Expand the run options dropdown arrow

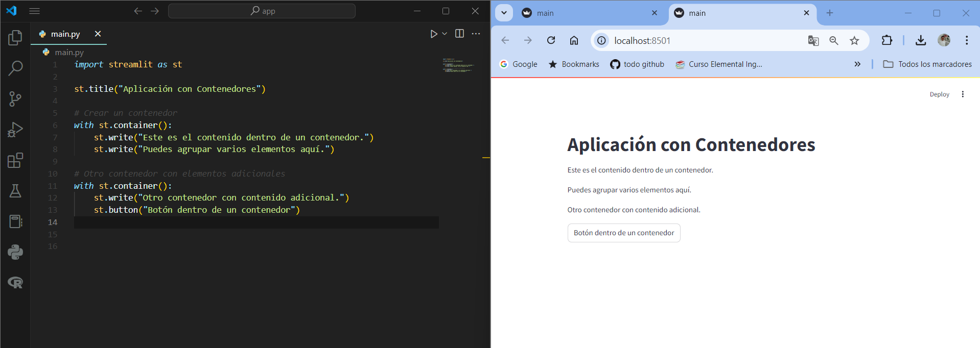pyautogui.click(x=445, y=34)
